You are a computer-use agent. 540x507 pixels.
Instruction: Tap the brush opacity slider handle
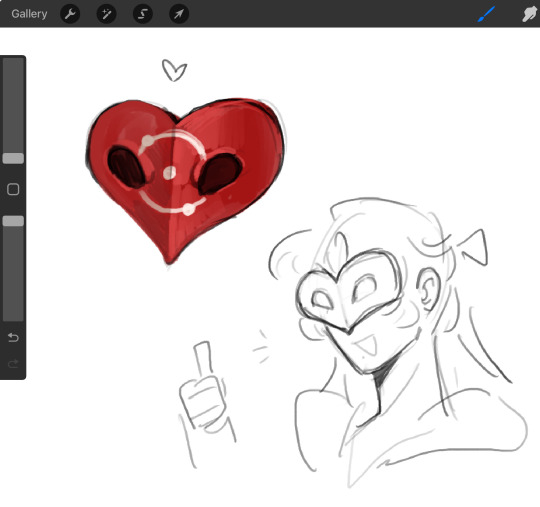click(13, 221)
